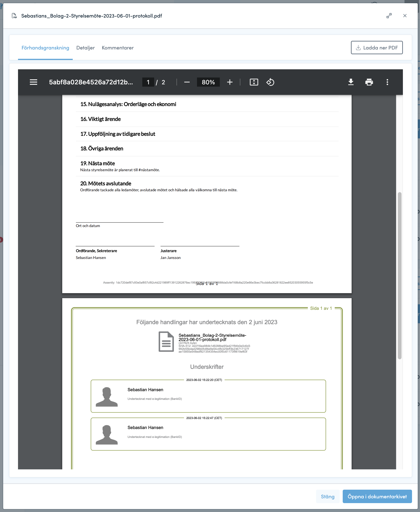Image resolution: width=420 pixels, height=512 pixels.
Task: Rotate the PDF counterclockwise
Action: pos(270,82)
